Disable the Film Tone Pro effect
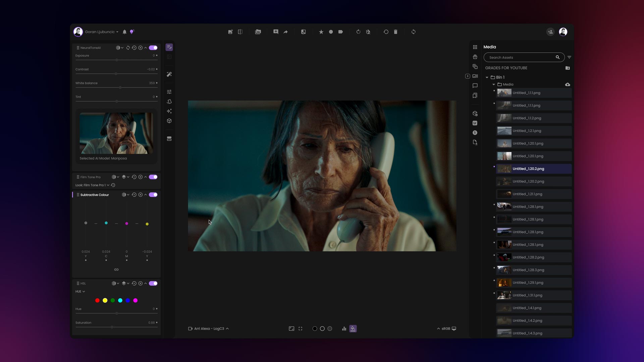 (x=153, y=177)
